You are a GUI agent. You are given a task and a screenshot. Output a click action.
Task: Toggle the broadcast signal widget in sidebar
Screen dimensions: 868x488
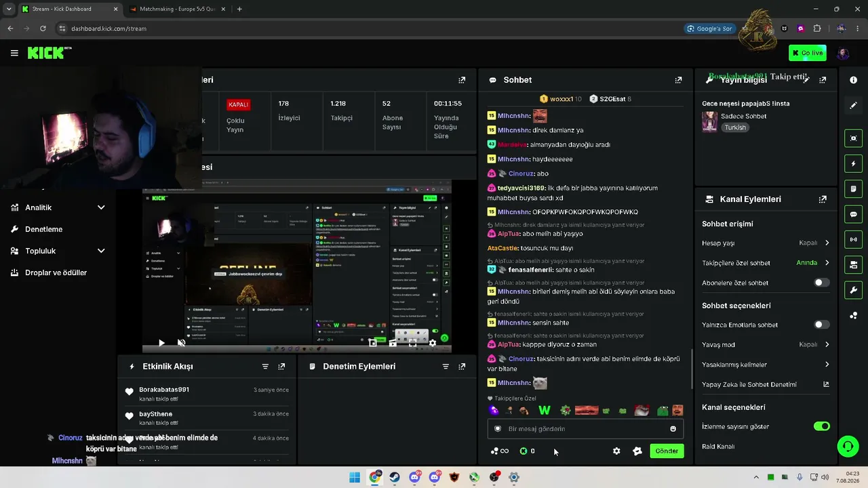tap(853, 239)
